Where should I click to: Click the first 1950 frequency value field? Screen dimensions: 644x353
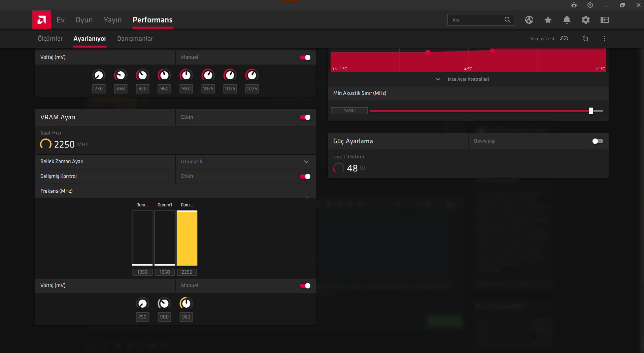pyautogui.click(x=142, y=272)
